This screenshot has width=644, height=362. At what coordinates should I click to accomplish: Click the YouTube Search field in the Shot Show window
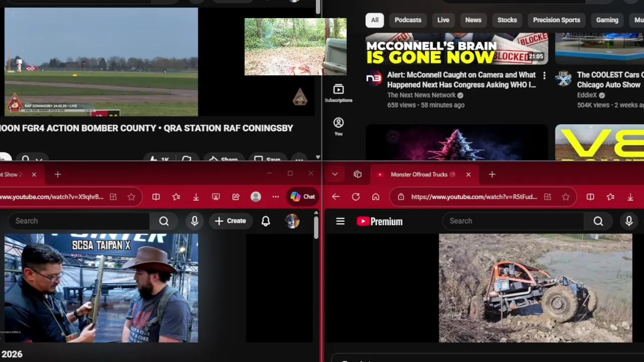tap(79, 221)
